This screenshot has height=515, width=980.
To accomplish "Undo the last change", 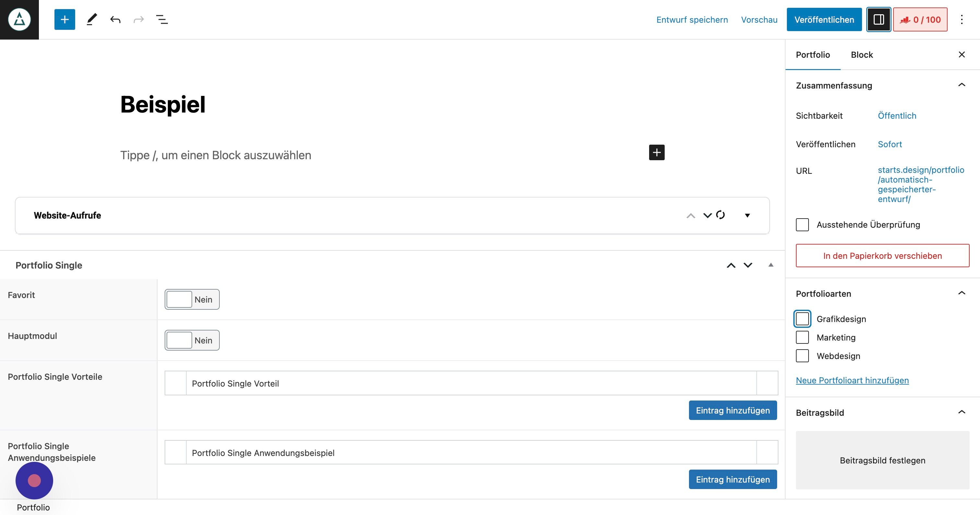I will click(115, 19).
